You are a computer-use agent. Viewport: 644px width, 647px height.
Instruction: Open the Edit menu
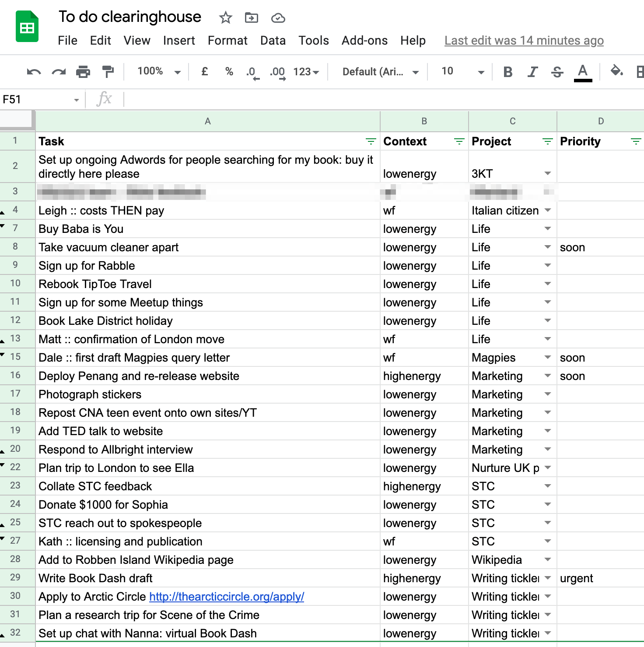tap(101, 41)
